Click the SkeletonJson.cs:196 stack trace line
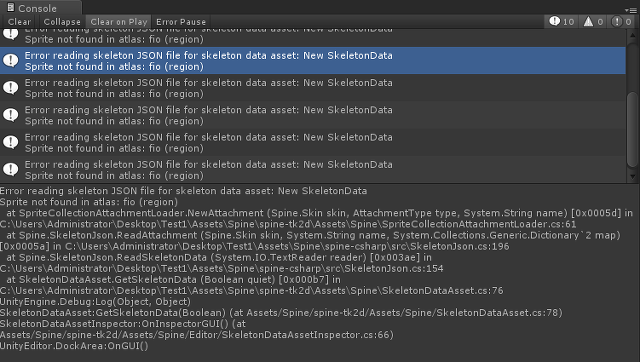Viewport: 640px width, 362px height. [x=255, y=247]
